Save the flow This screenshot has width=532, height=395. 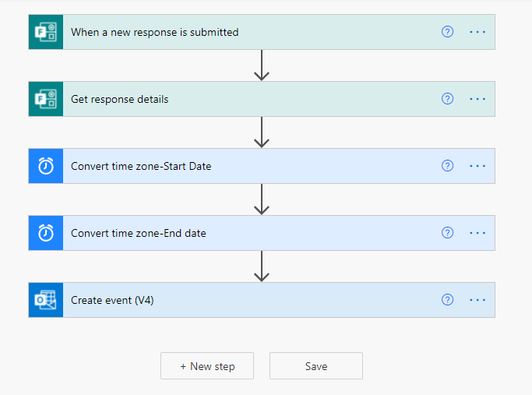(316, 366)
